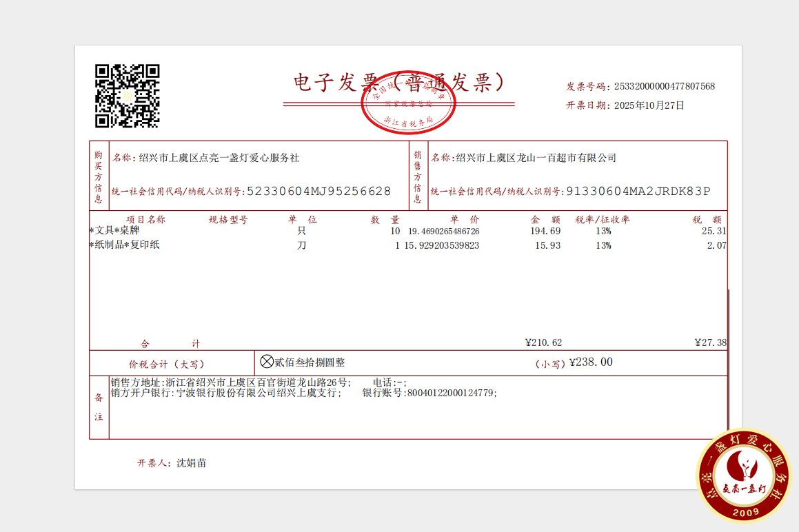The image size is (799, 532).
Task: Click the QR code on the invoice
Action: pos(128,96)
